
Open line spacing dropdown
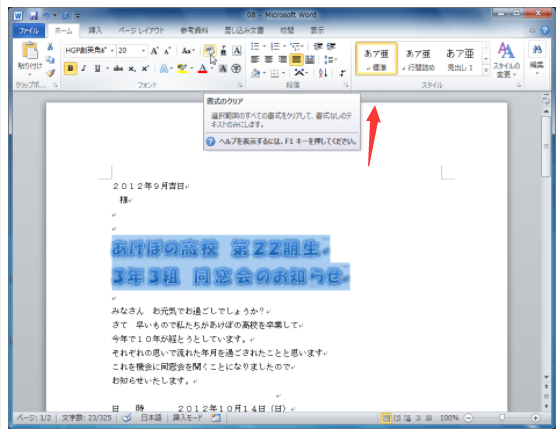[330, 60]
